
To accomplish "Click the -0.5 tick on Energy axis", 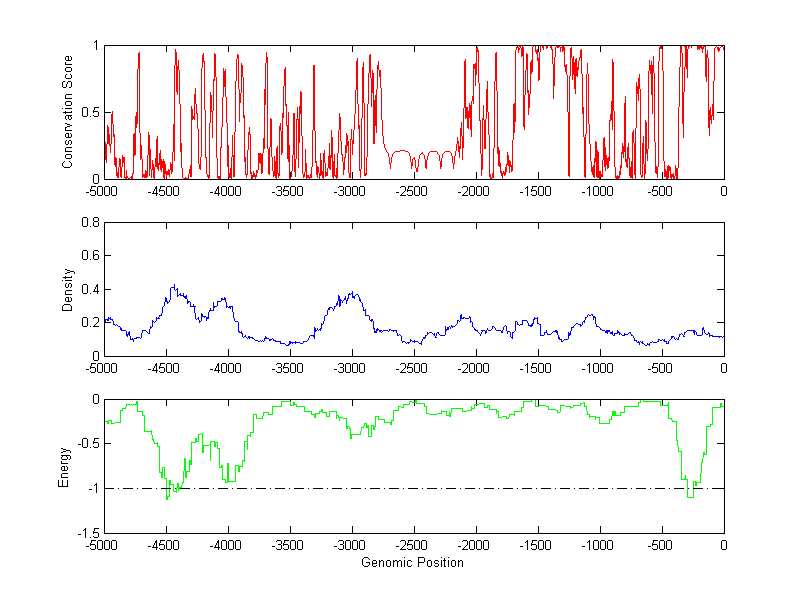I will [x=87, y=444].
